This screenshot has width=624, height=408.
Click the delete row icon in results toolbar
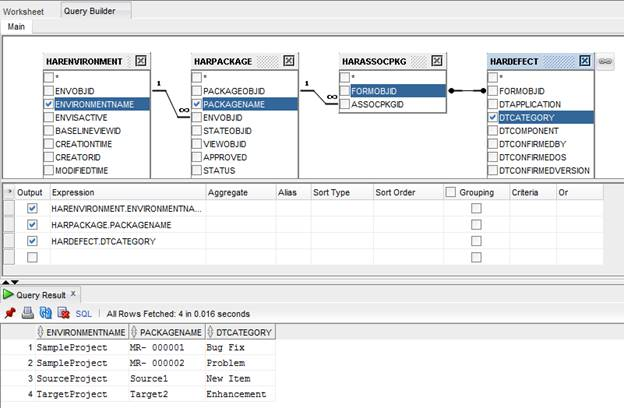click(62, 313)
